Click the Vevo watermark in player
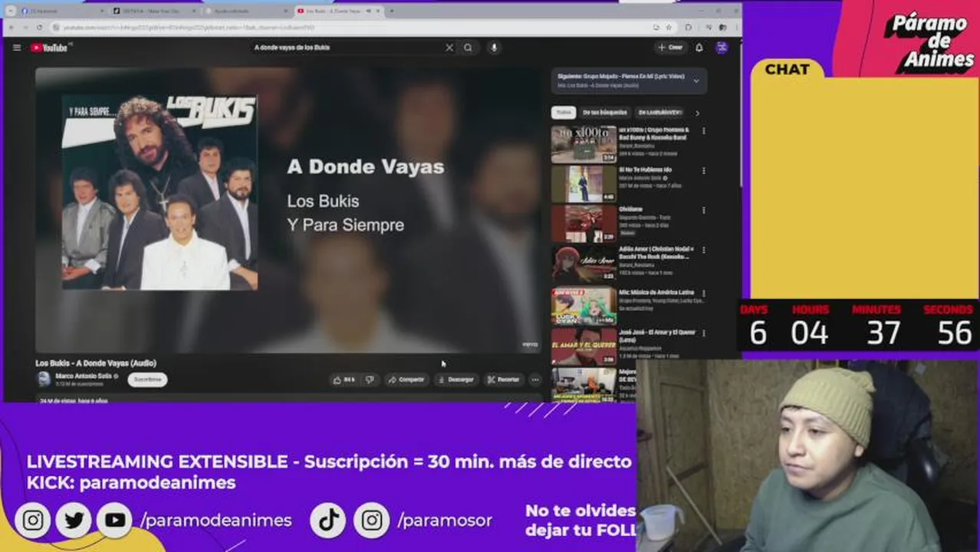 [x=530, y=344]
